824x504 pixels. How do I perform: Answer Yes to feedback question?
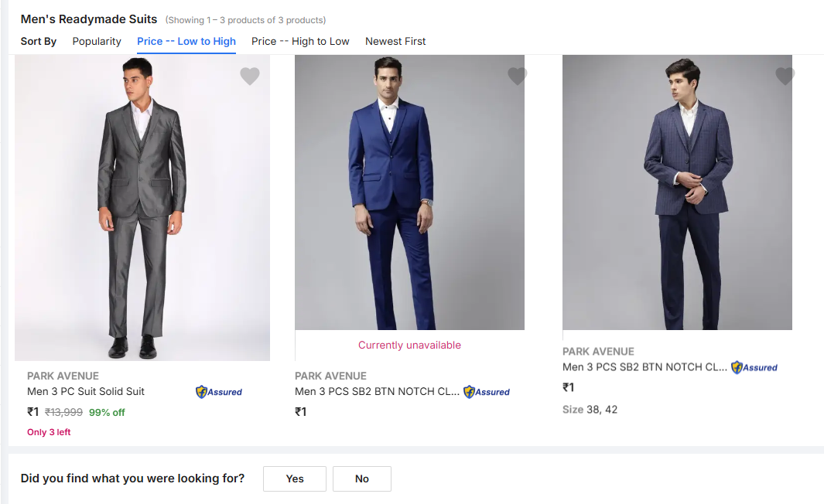click(294, 478)
